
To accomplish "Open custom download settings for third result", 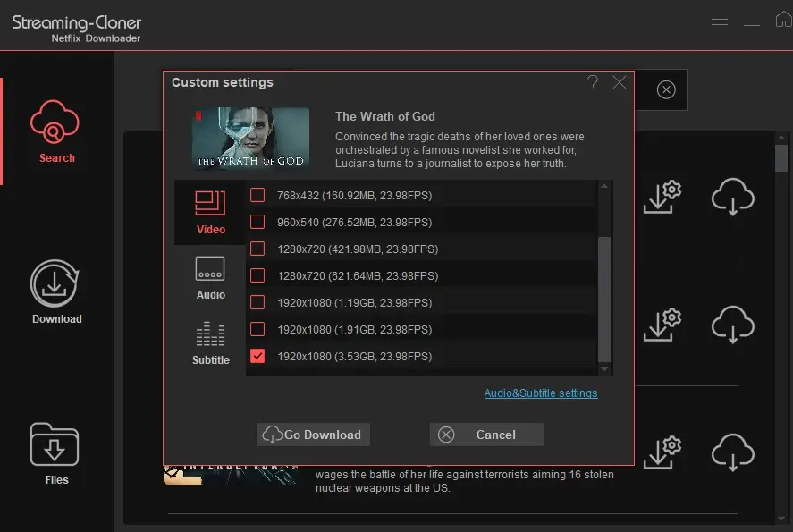I will pyautogui.click(x=662, y=452).
